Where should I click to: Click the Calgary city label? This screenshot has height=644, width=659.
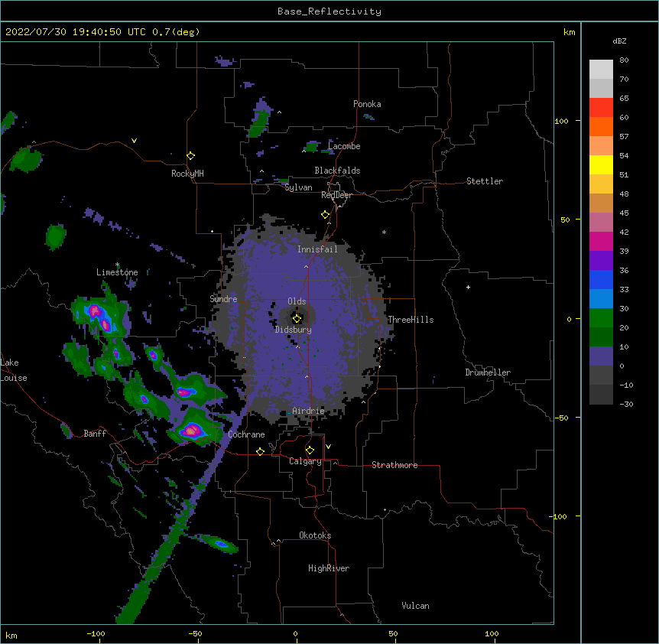tap(305, 461)
